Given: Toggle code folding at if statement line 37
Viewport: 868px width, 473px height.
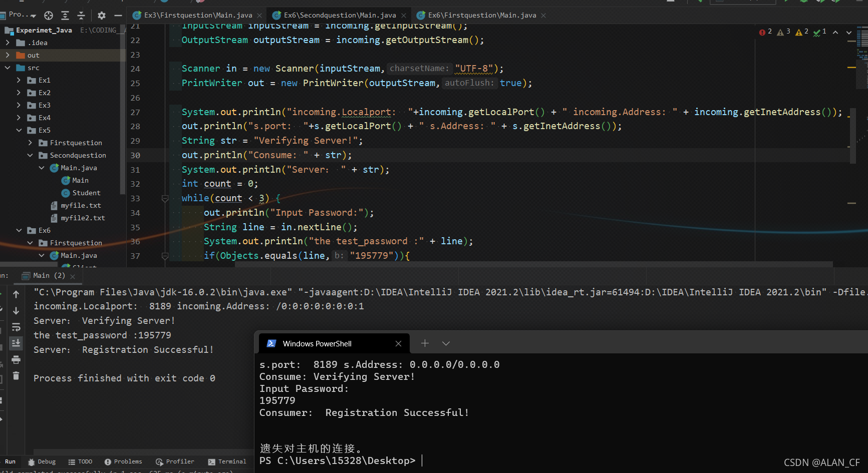Looking at the screenshot, I should (x=165, y=256).
